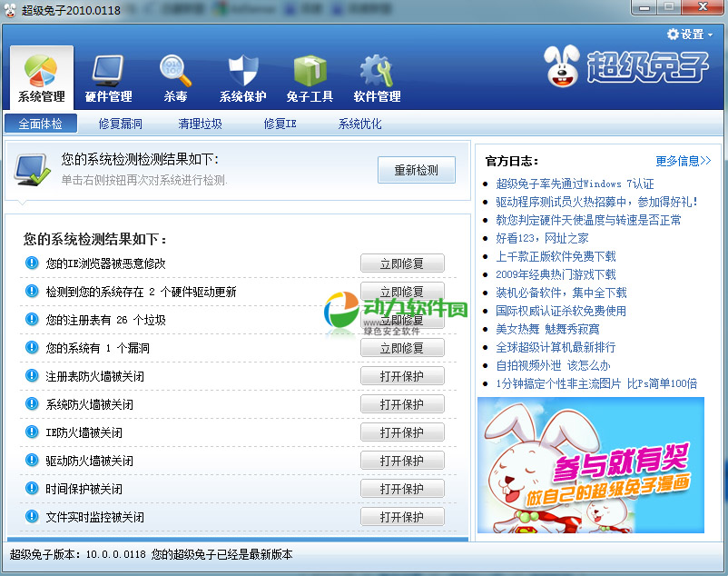Click the 参与就有奖 rabbit comic banner
Image resolution: width=728 pixels, height=576 pixels.
click(x=591, y=465)
